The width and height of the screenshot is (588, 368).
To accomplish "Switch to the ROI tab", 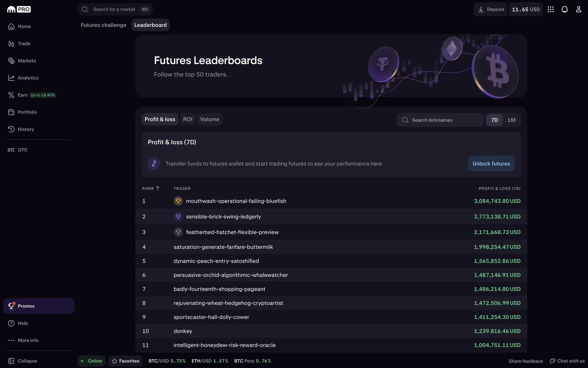I will tap(187, 119).
